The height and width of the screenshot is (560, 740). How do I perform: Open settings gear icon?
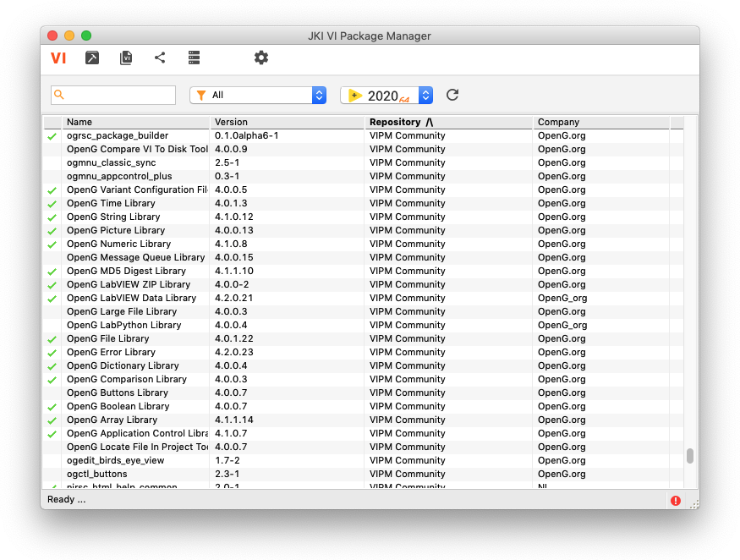pos(261,58)
